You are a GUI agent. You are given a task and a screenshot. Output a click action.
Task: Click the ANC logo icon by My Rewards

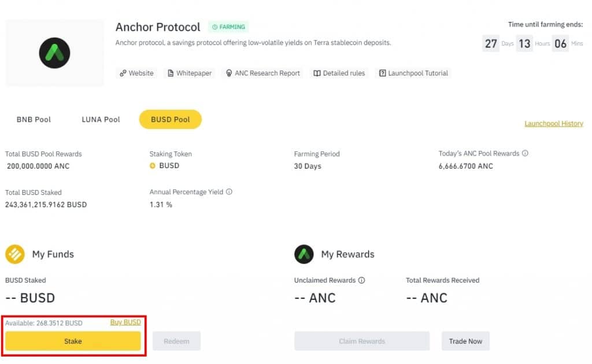pyautogui.click(x=304, y=254)
